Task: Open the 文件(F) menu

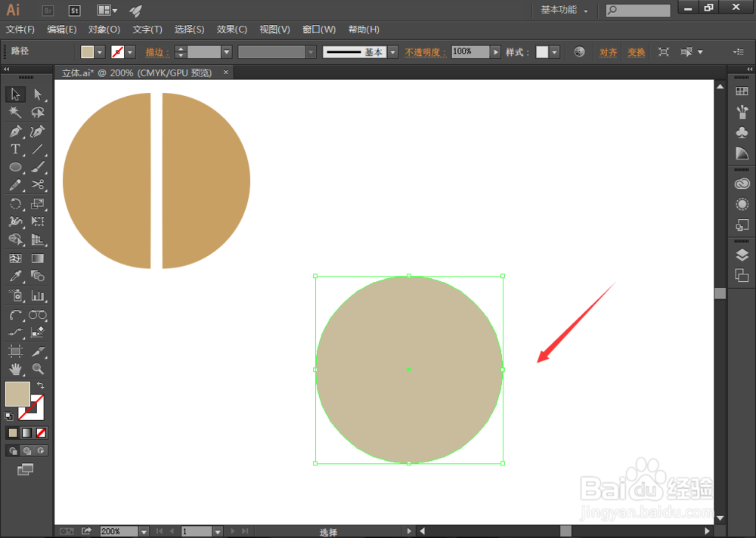Action: [x=20, y=29]
